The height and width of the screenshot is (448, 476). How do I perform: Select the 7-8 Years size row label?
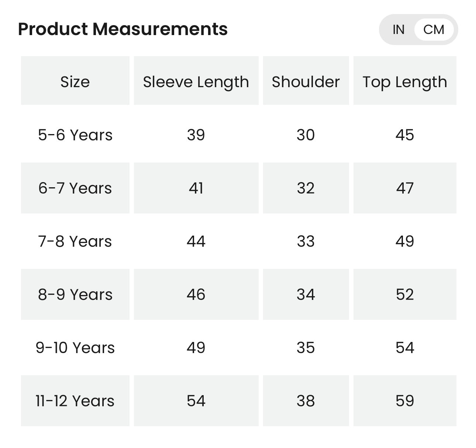click(75, 241)
